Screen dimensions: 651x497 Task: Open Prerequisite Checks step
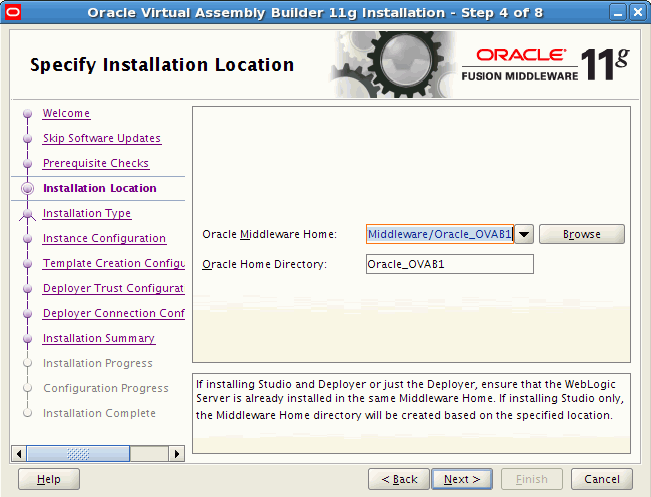(95, 163)
